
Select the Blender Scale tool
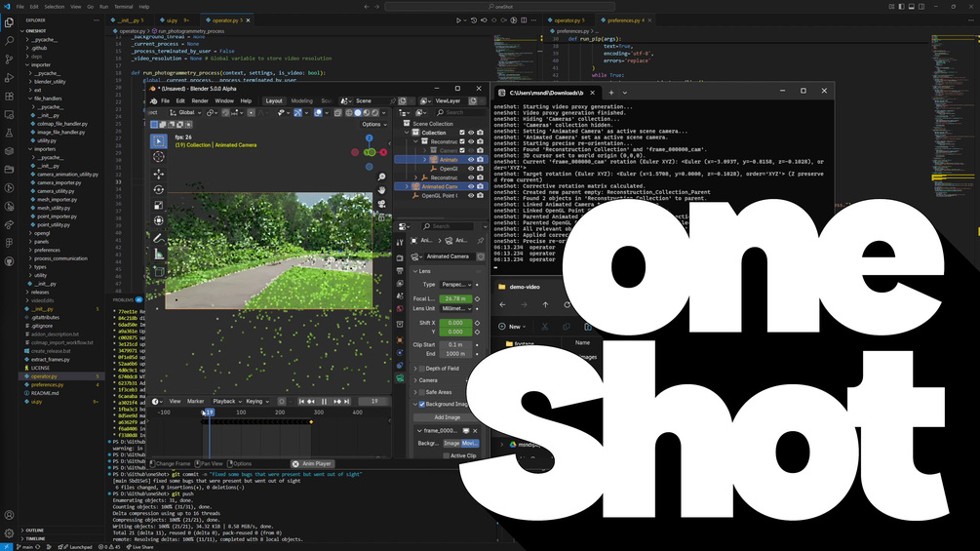(158, 205)
